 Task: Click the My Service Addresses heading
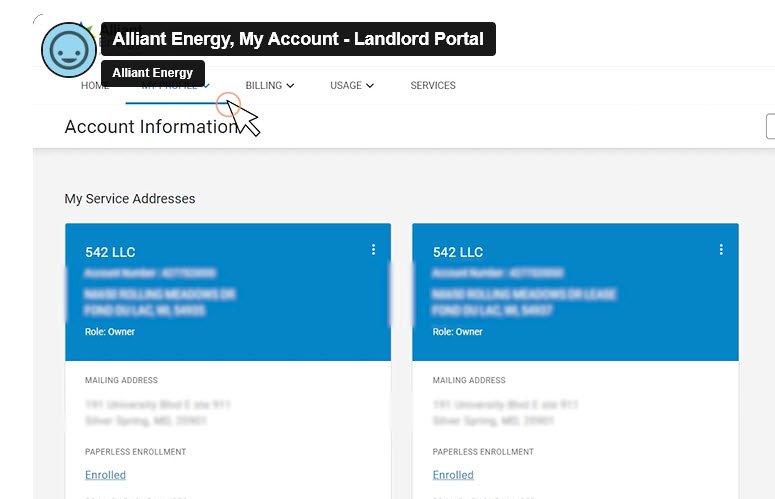coord(129,199)
